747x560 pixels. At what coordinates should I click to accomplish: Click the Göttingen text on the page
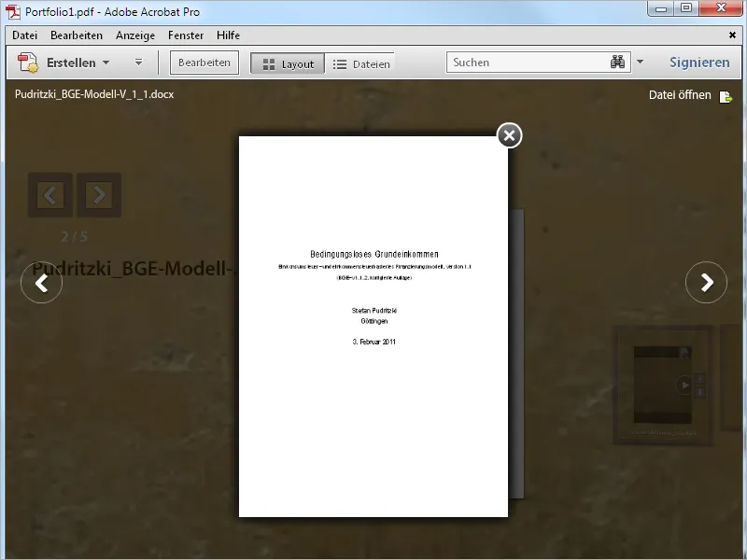[x=374, y=321]
